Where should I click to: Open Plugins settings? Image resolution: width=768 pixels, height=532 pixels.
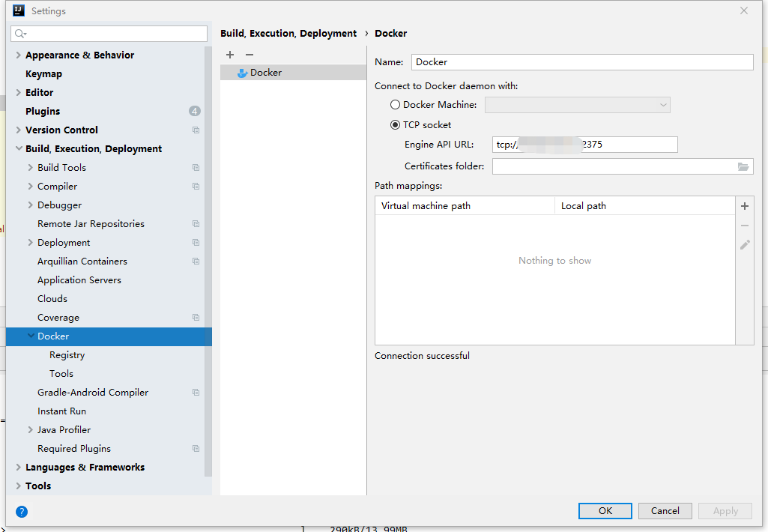coord(43,111)
